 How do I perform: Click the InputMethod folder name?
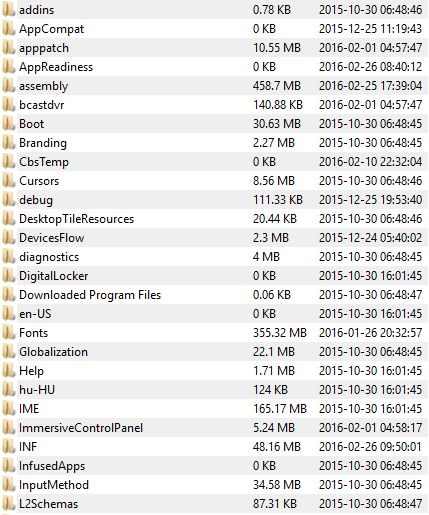point(54,485)
